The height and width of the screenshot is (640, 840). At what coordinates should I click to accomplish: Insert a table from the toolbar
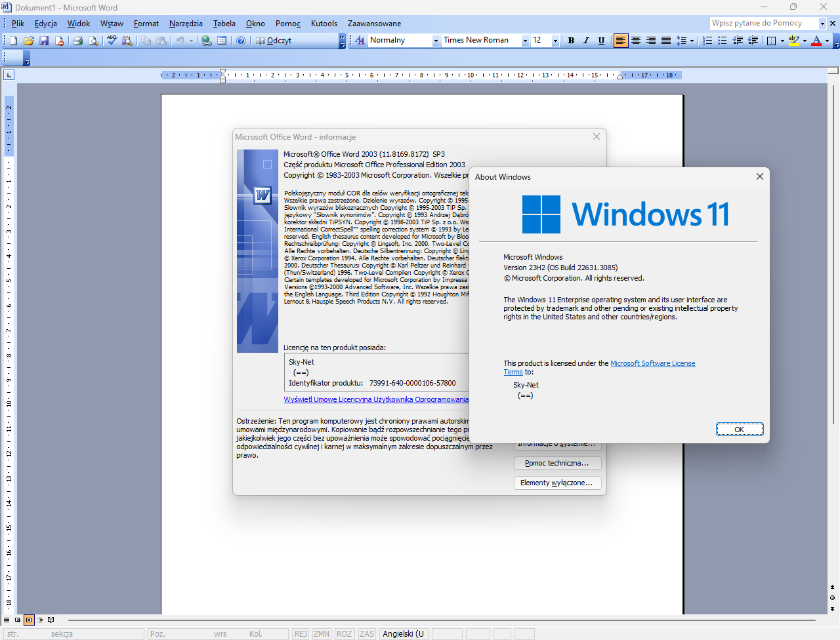pyautogui.click(x=222, y=41)
